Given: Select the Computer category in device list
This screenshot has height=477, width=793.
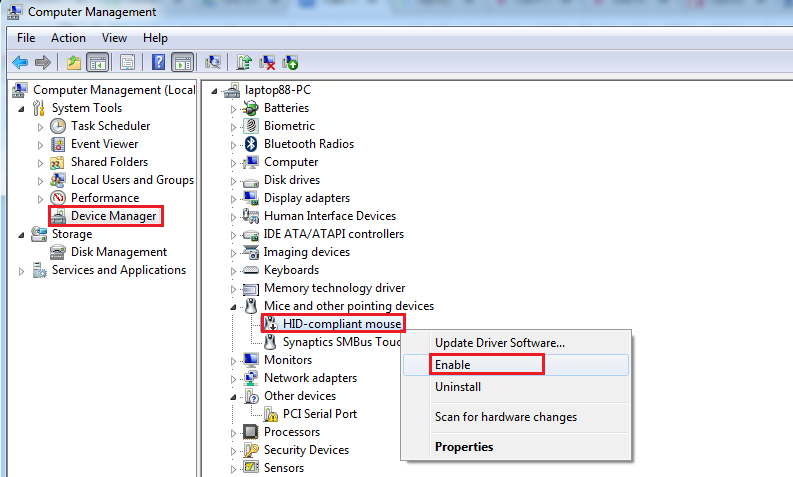Looking at the screenshot, I should tap(291, 162).
